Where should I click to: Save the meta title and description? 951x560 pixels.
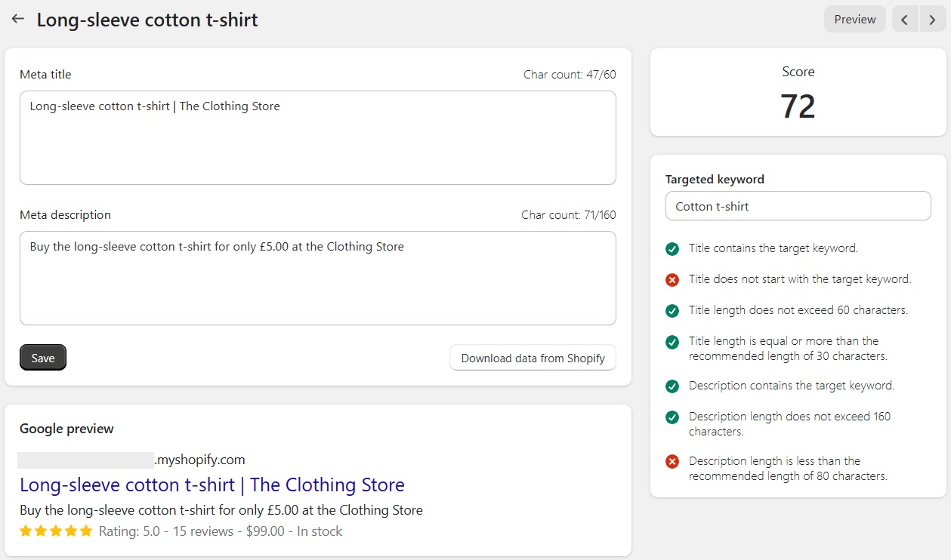(x=42, y=357)
